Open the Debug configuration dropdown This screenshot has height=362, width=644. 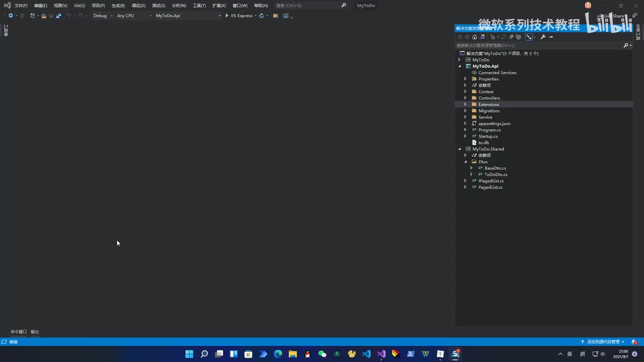click(103, 16)
